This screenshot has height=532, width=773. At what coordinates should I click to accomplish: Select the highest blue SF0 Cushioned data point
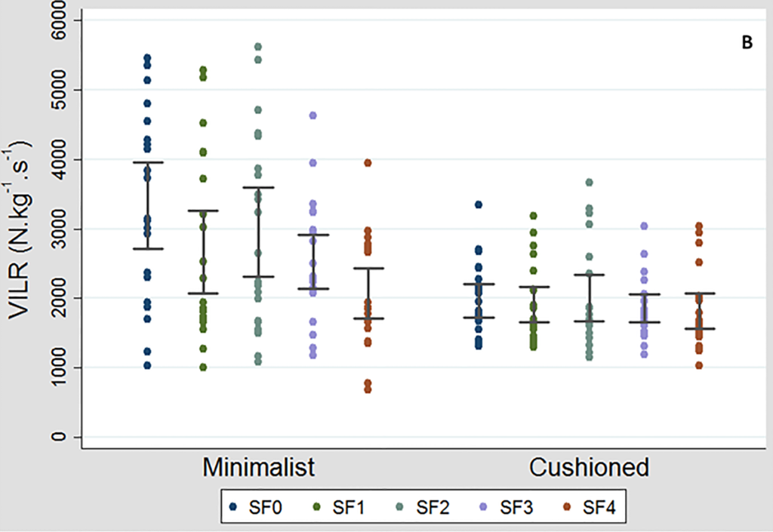(x=479, y=204)
